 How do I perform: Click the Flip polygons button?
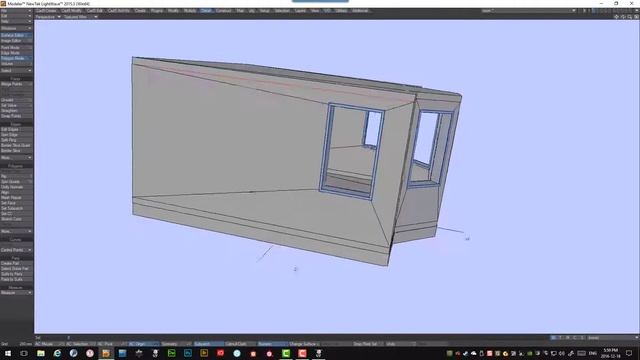16,176
